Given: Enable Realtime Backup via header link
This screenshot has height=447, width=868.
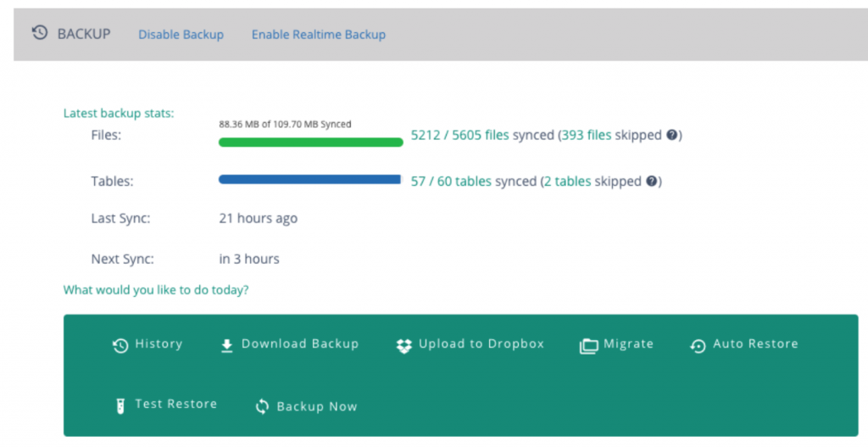Looking at the screenshot, I should 319,34.
